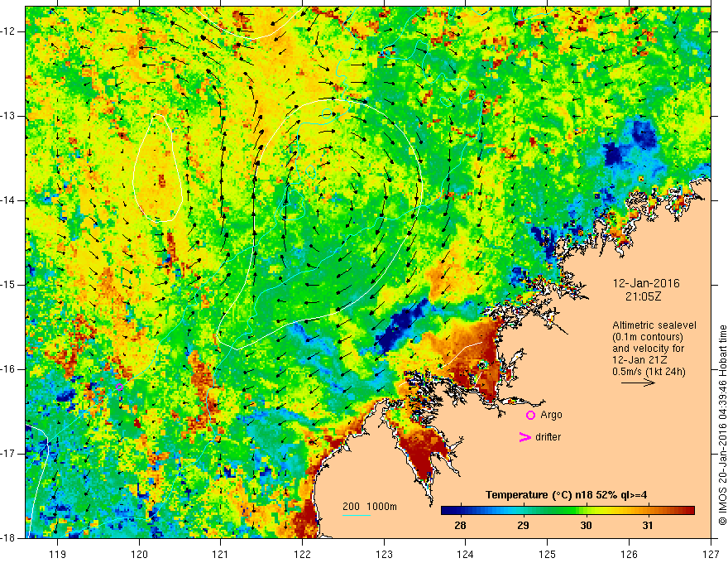The width and height of the screenshot is (728, 563).
Task: Click the longitude label "122"
Action: coord(302,554)
